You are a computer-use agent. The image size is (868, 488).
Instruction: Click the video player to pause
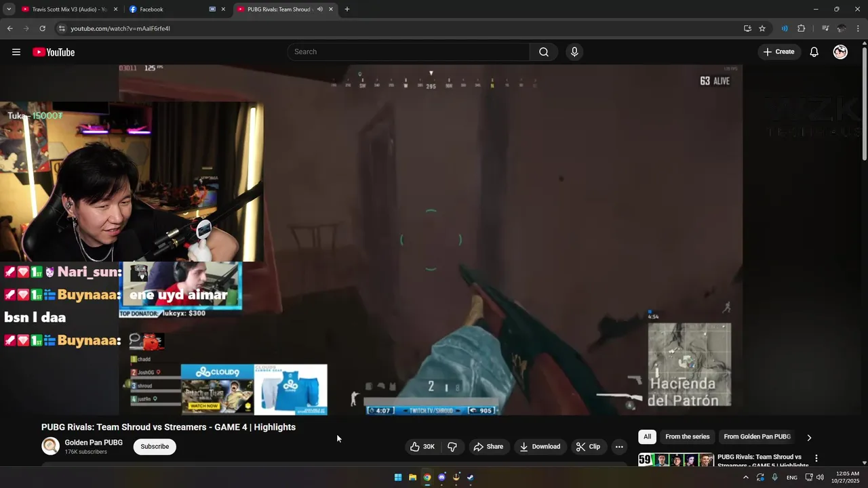click(x=431, y=239)
